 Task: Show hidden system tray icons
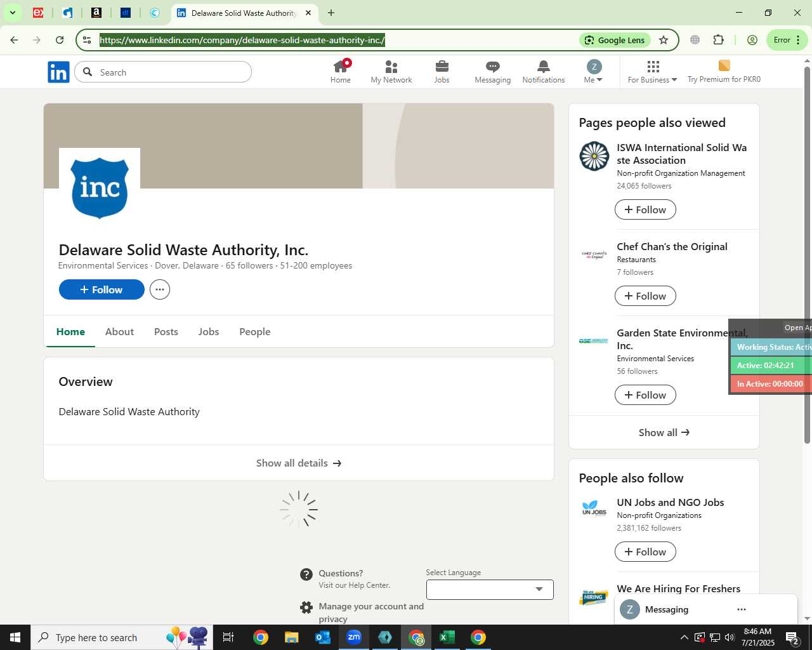[684, 637]
